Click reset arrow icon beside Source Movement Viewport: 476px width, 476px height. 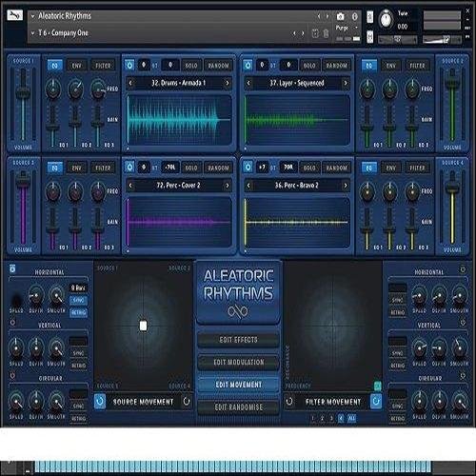[187, 402]
